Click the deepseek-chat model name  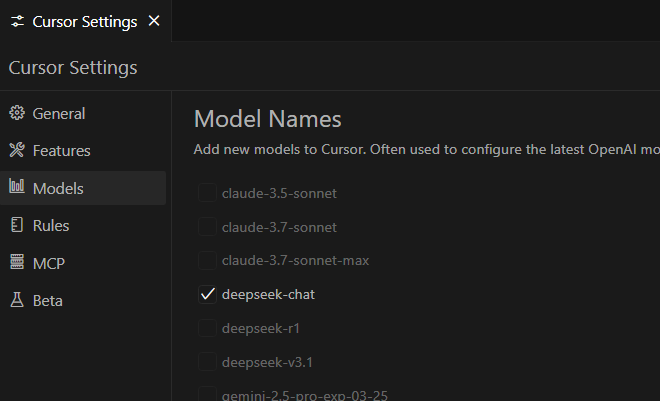point(268,294)
